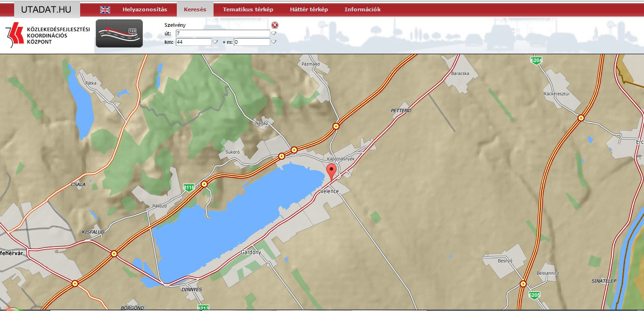Screen dimensions: 644x311
Task: Switch to the Tematikus térkép tab
Action: (x=248, y=9)
